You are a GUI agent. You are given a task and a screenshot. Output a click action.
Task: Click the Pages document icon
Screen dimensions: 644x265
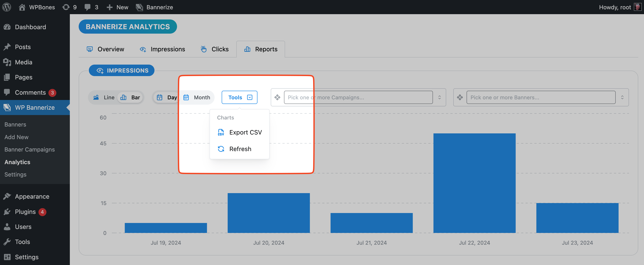tap(7, 77)
